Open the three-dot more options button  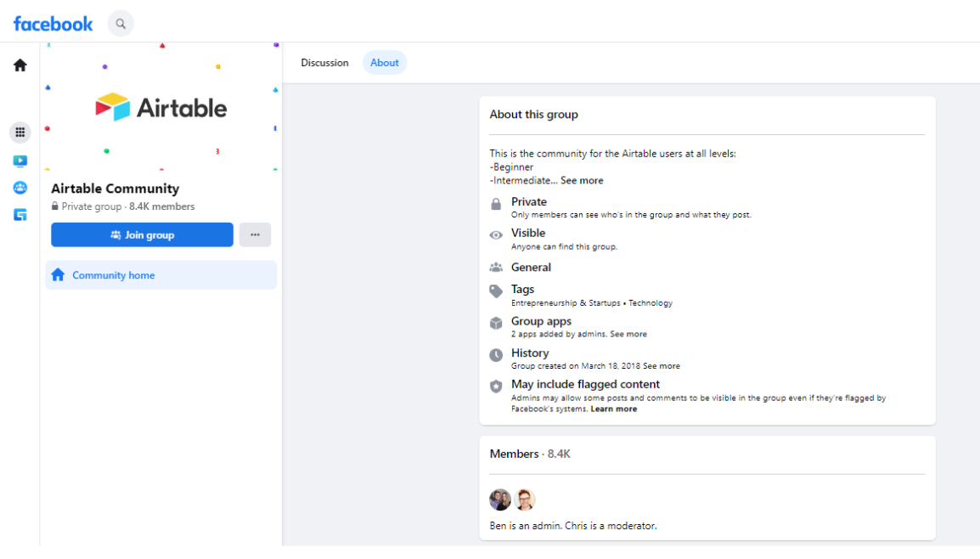tap(255, 235)
